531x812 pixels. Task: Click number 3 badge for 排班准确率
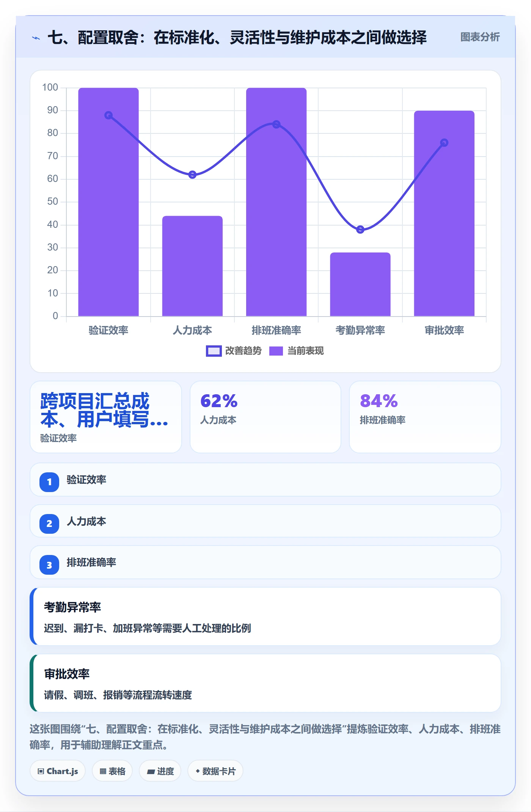pos(49,565)
